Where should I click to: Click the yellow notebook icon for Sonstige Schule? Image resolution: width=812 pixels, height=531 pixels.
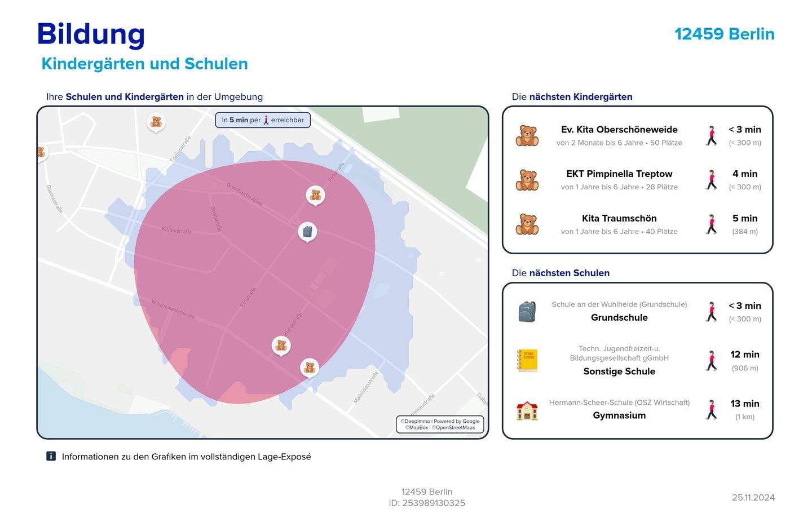[527, 361]
